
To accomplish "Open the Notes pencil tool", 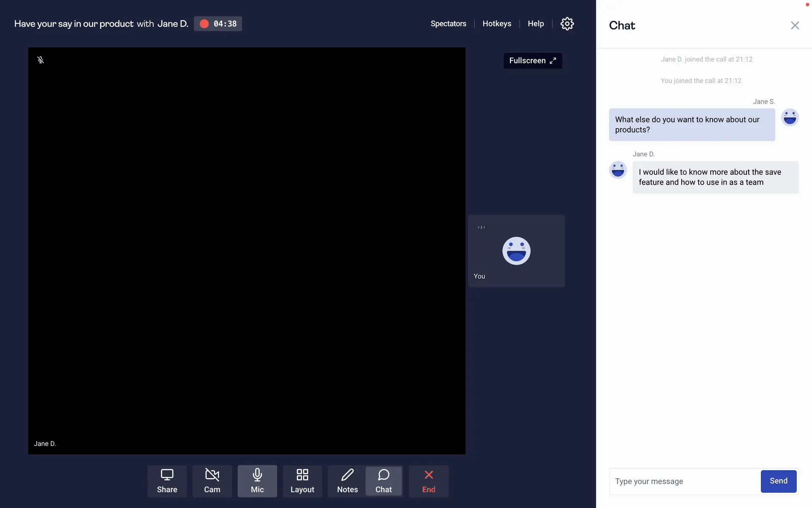I will click(x=347, y=481).
